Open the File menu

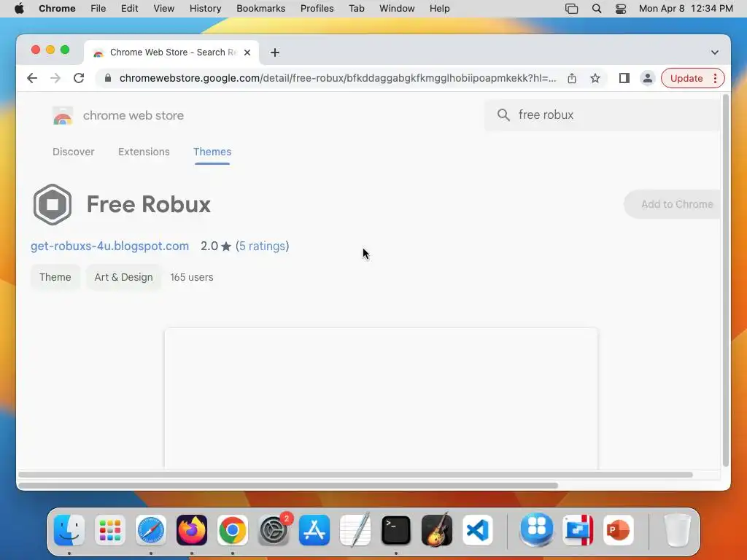[x=98, y=9]
